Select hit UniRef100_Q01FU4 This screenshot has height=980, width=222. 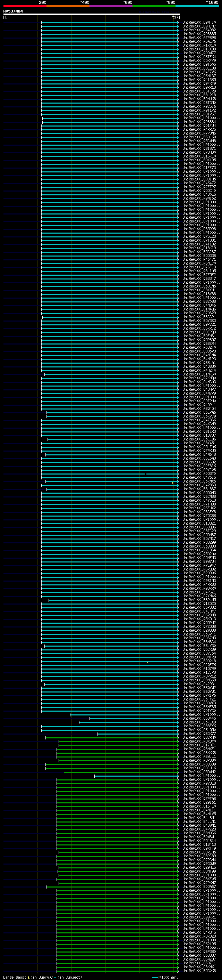(x=199, y=125)
